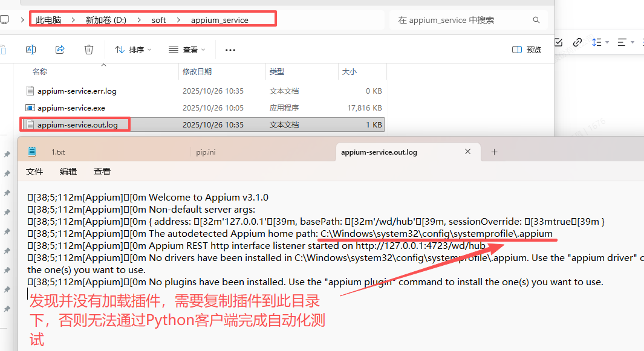The image size is (644, 351).
Task: Click the appium-service.exe application icon
Action: coord(30,108)
